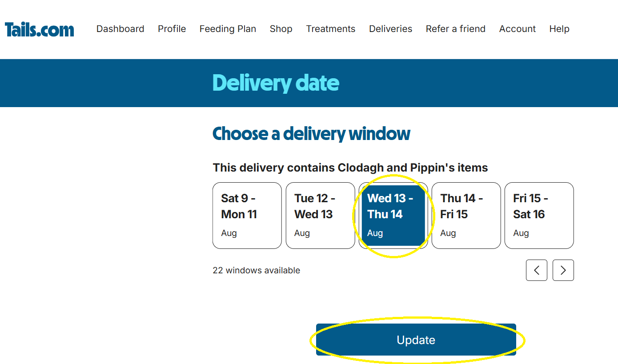This screenshot has width=618, height=364.
Task: Pick the Wed 13 - Thu 14 window
Action: [393, 216]
